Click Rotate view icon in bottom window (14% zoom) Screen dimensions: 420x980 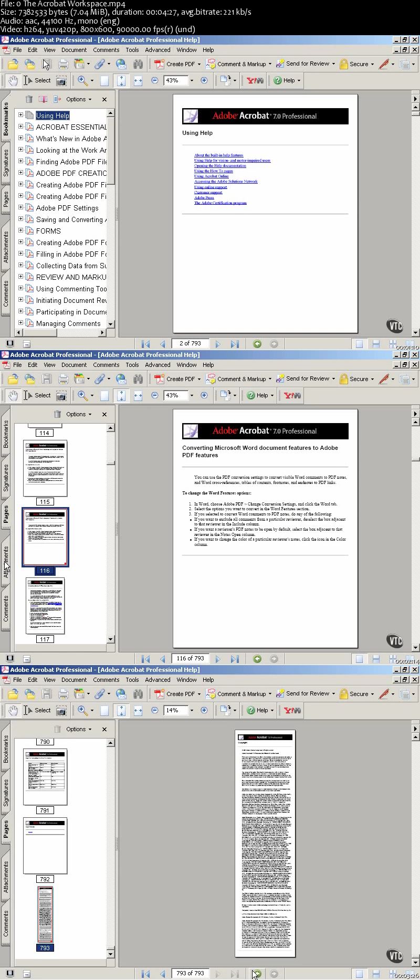(226, 710)
